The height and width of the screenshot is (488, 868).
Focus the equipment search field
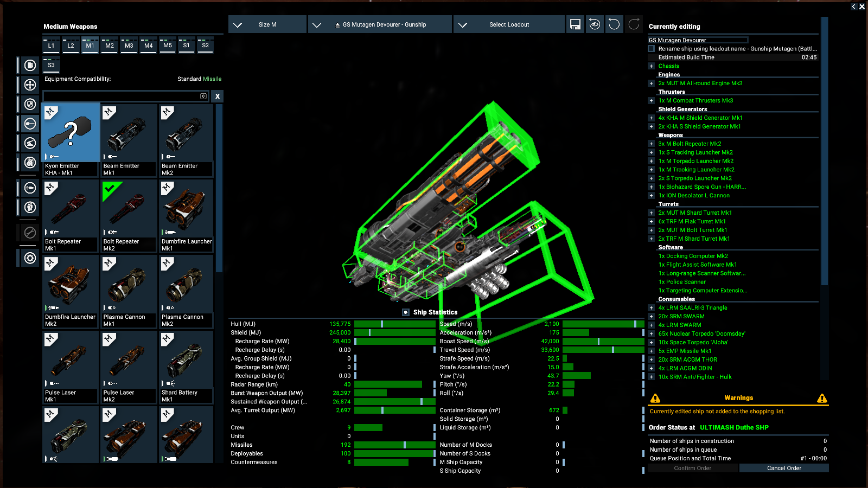point(125,96)
